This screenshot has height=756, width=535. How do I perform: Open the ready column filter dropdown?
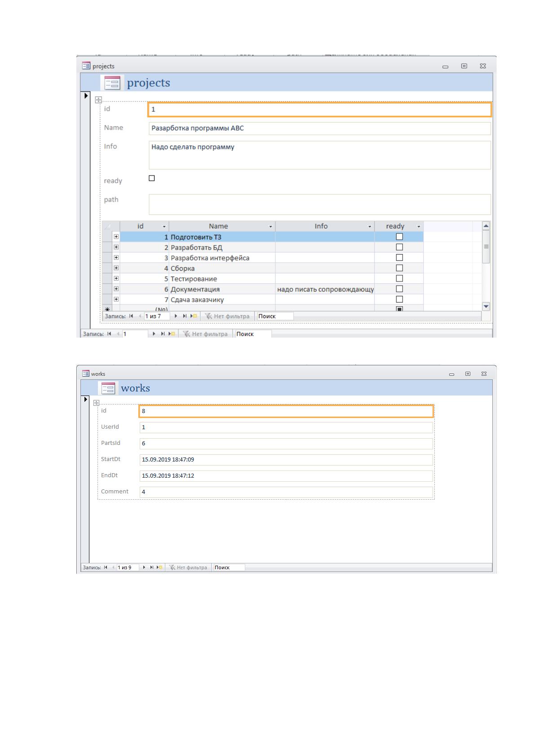pyautogui.click(x=419, y=227)
